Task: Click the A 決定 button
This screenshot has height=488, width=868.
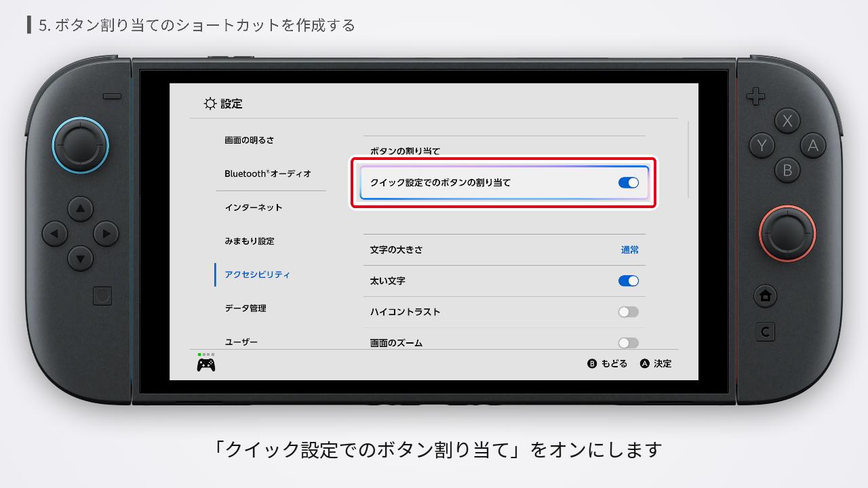Action: coord(655,363)
